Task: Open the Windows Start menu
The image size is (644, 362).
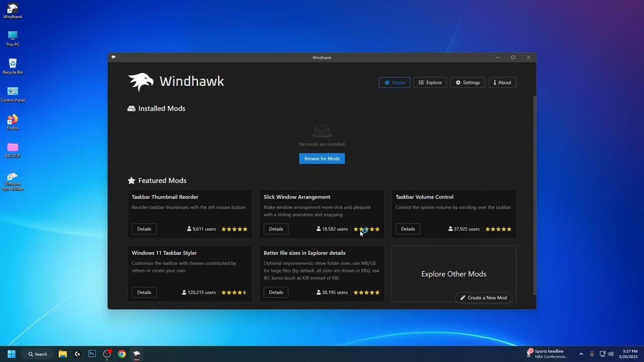Action: click(12, 354)
